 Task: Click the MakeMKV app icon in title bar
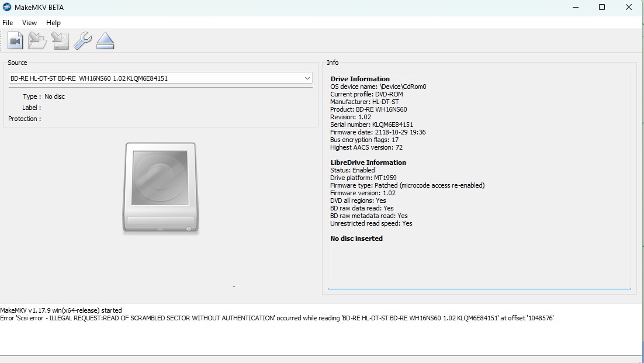coord(7,7)
